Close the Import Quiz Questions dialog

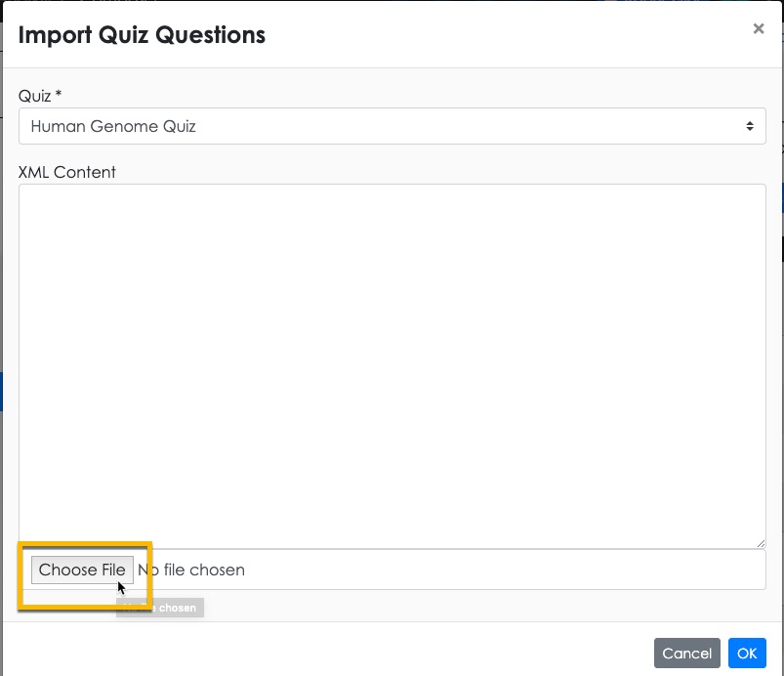click(758, 29)
